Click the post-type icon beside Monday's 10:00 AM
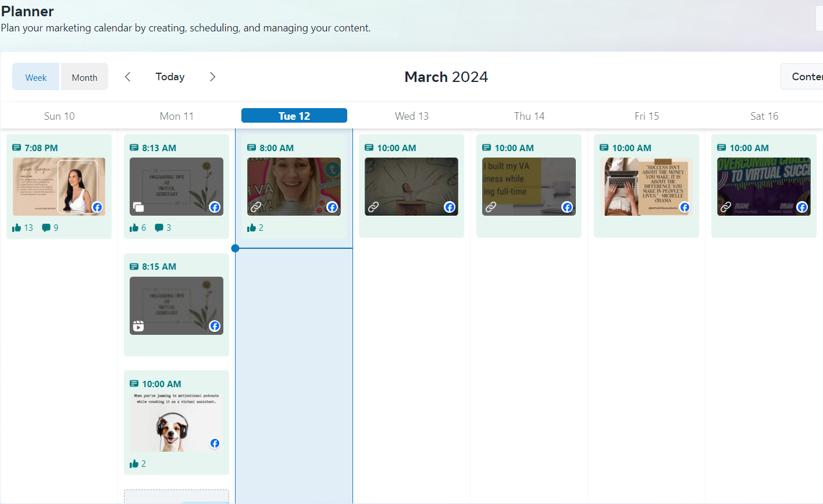823x504 pixels. pyautogui.click(x=134, y=384)
